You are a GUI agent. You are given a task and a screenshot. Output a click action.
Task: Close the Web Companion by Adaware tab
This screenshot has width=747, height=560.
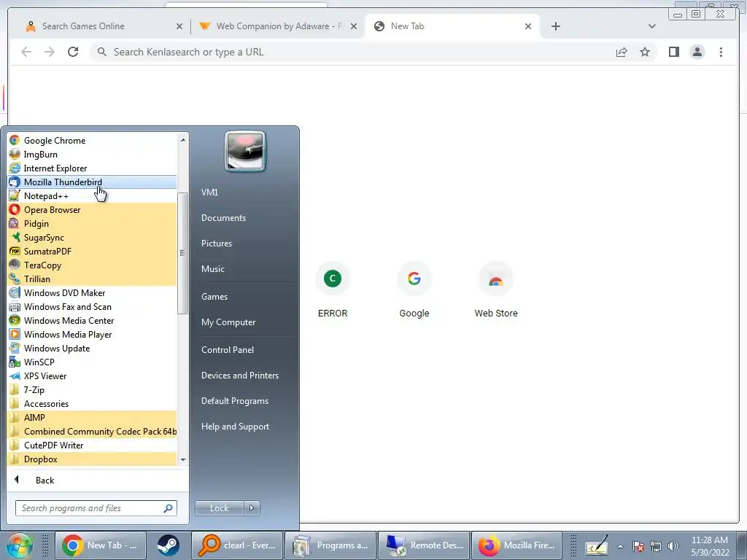(x=354, y=26)
